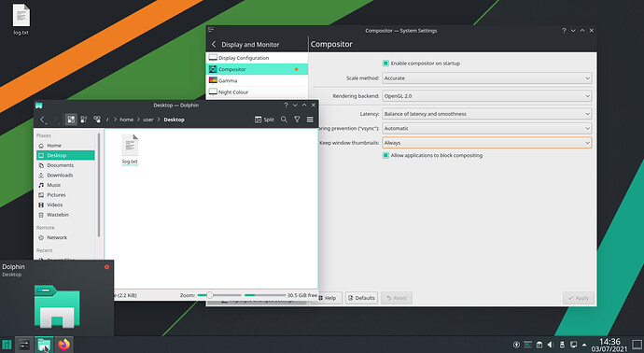Click the Defaults button
The width and height of the screenshot is (644, 353).
pos(361,298)
